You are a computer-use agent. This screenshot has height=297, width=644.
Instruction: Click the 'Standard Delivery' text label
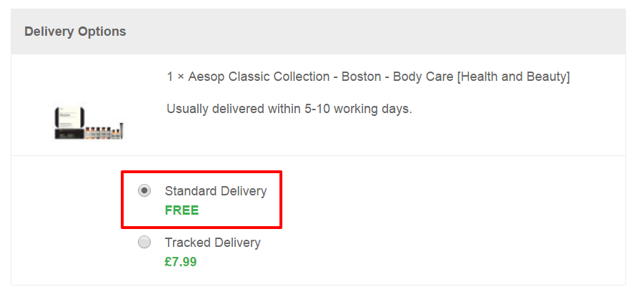click(216, 191)
